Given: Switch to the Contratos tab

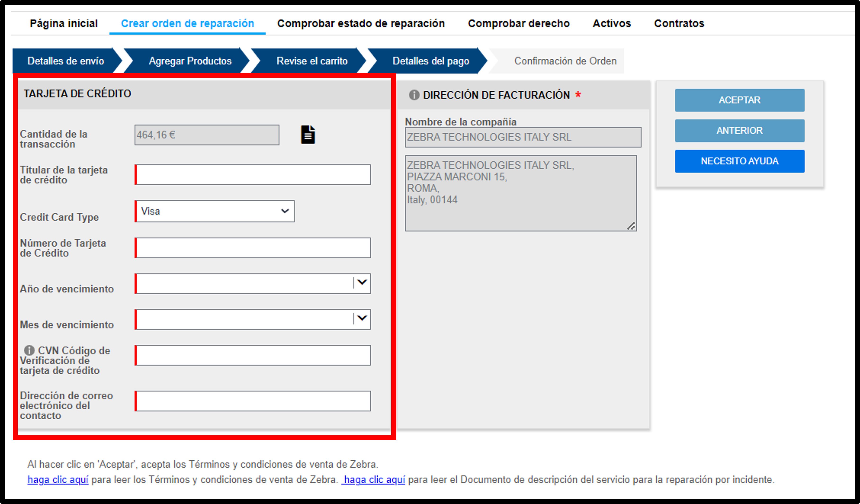Looking at the screenshot, I should click(x=679, y=23).
